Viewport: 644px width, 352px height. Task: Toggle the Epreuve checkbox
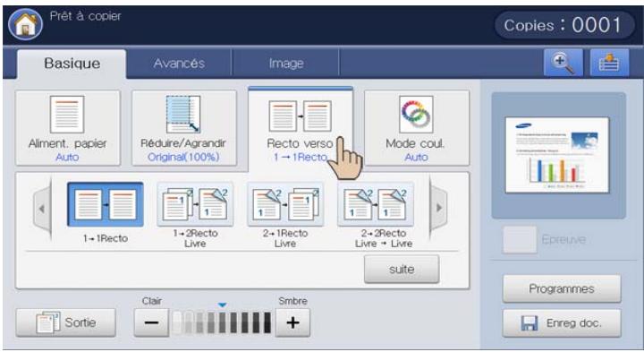point(520,239)
